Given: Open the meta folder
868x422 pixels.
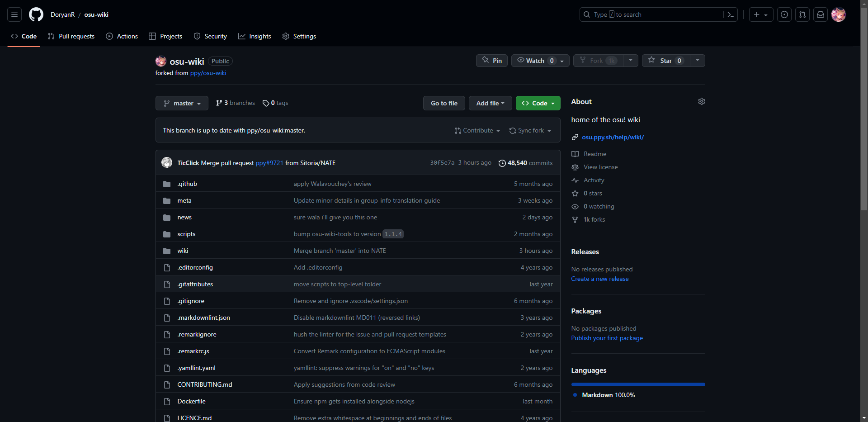Looking at the screenshot, I should 184,201.
